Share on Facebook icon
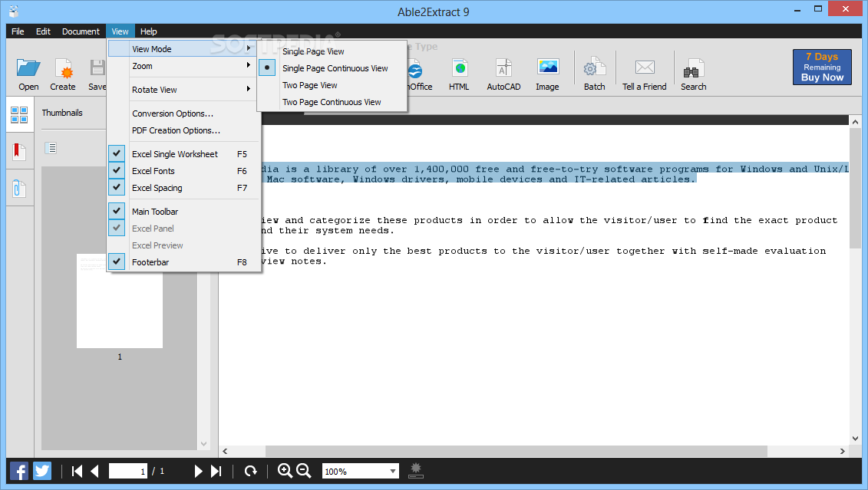 click(x=19, y=471)
